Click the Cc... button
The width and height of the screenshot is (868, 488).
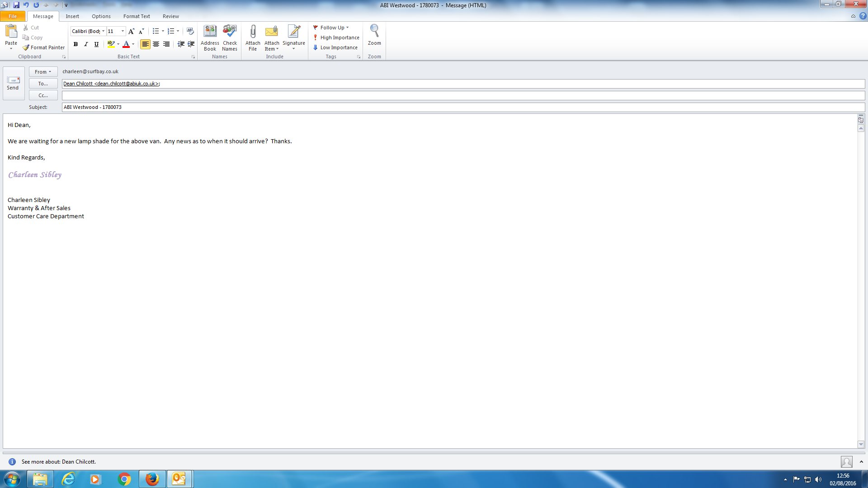[43, 95]
